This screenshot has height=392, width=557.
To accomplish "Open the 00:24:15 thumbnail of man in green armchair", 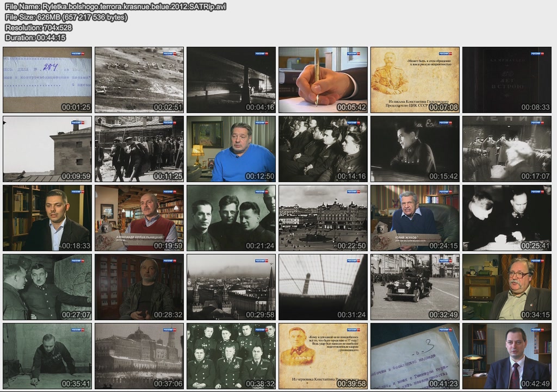I will pyautogui.click(x=415, y=218).
